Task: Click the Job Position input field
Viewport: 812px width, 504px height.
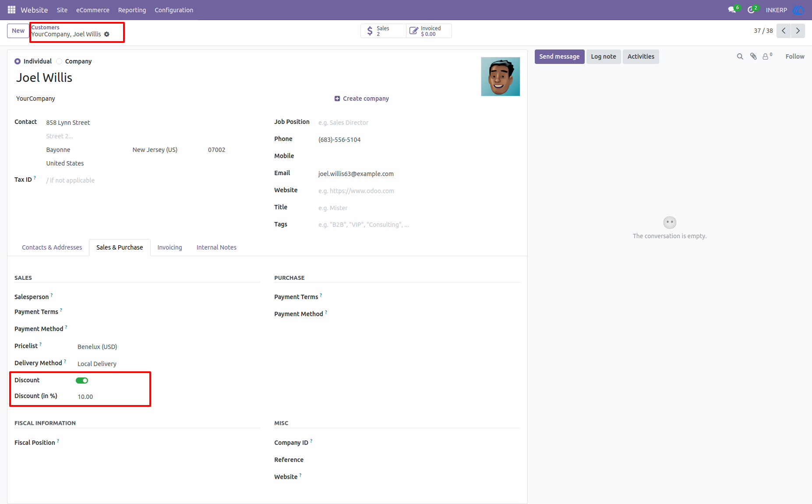Action: point(419,123)
